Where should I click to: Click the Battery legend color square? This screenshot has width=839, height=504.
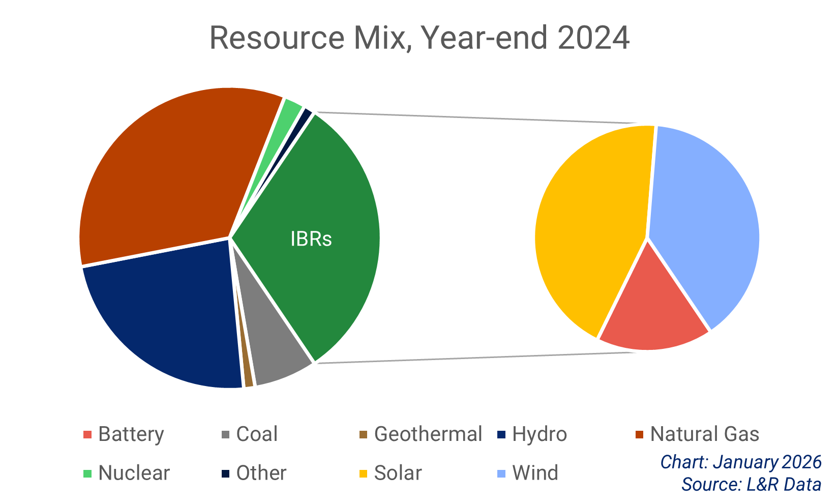pyautogui.click(x=87, y=434)
